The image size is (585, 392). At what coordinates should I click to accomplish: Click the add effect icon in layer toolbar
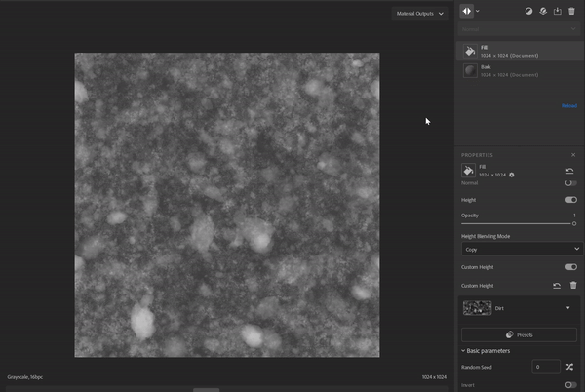point(543,12)
